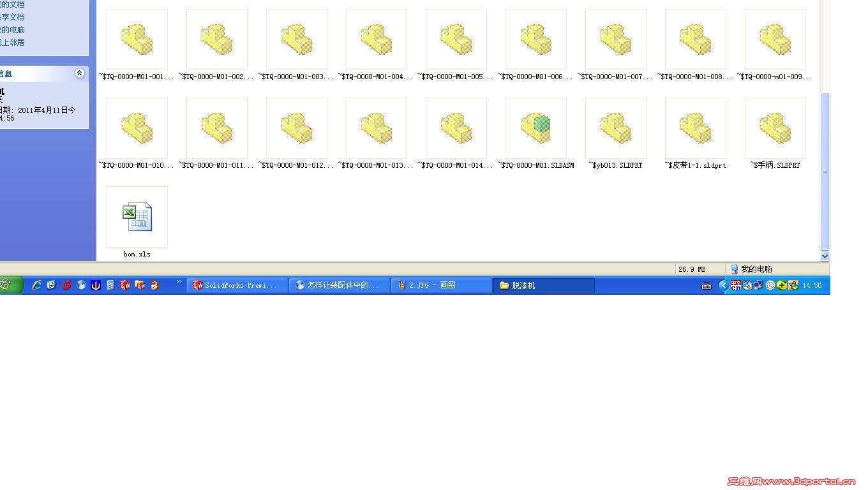868x490 pixels.
Task: Click the CN language input tray icon
Action: [736, 285]
